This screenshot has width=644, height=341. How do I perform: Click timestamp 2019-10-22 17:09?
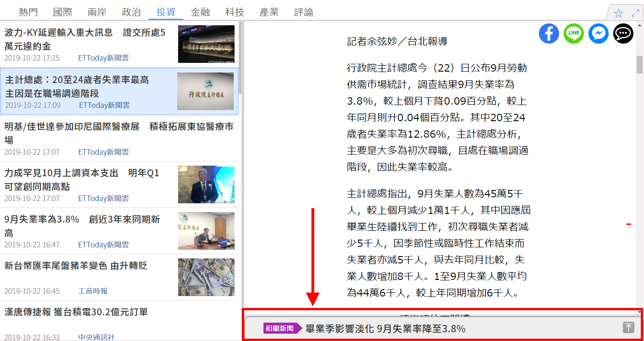pyautogui.click(x=33, y=105)
